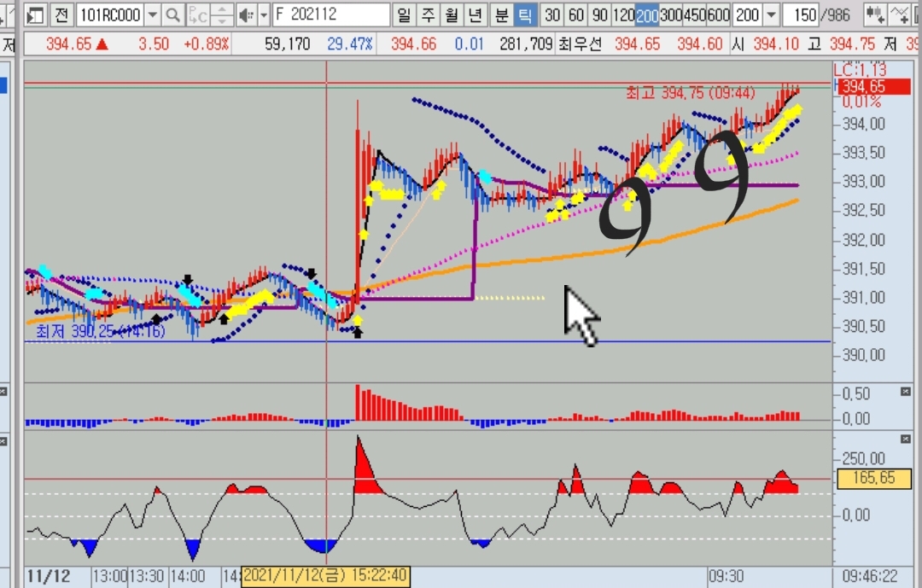Click the PC link icon
Viewport: 922px width, 588px height.
[197, 15]
